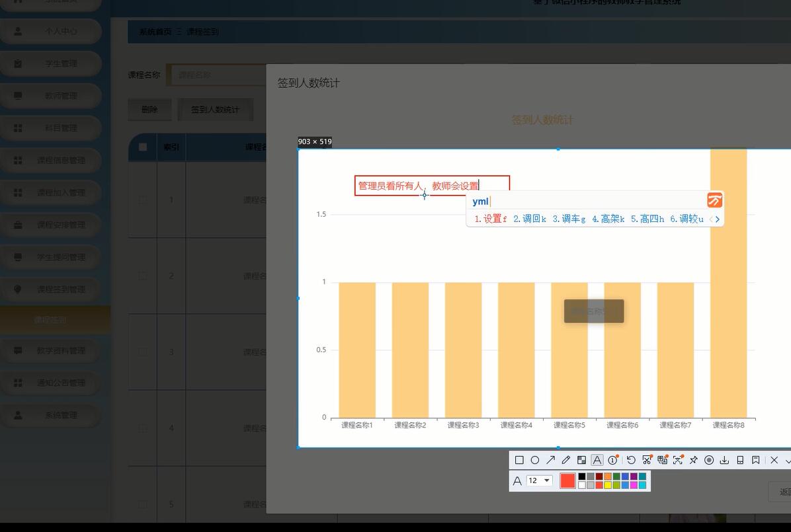Select the numbered marker tool
The width and height of the screenshot is (791, 532).
[x=613, y=460]
